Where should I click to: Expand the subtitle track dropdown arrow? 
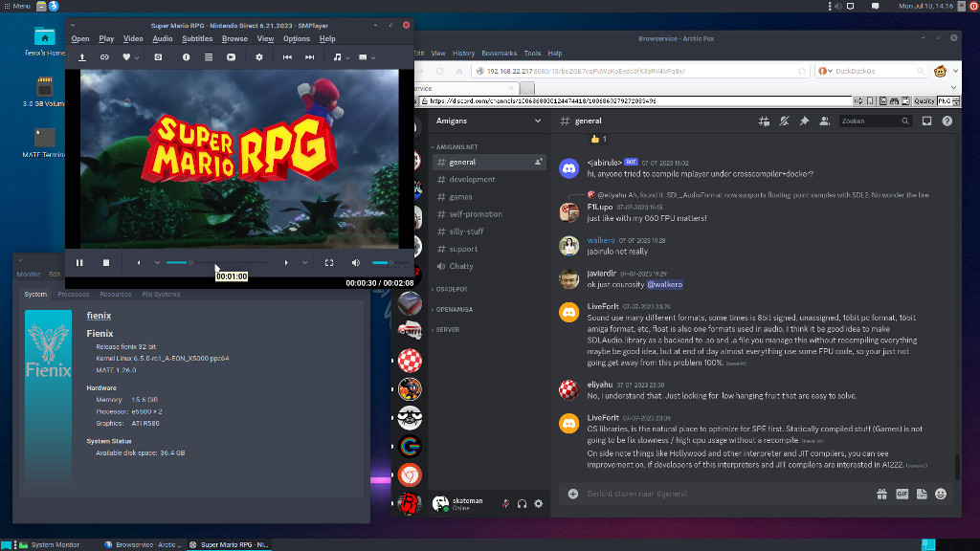pos(373,58)
